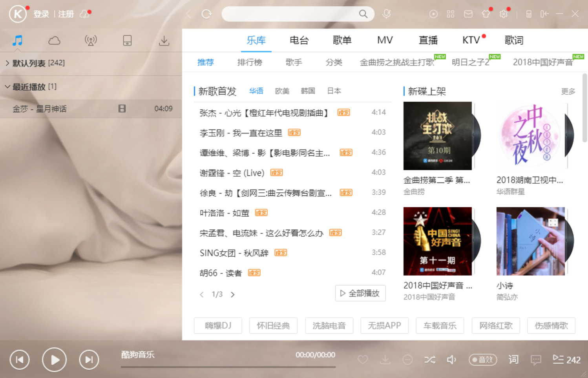Go to next page of new songs

[233, 294]
